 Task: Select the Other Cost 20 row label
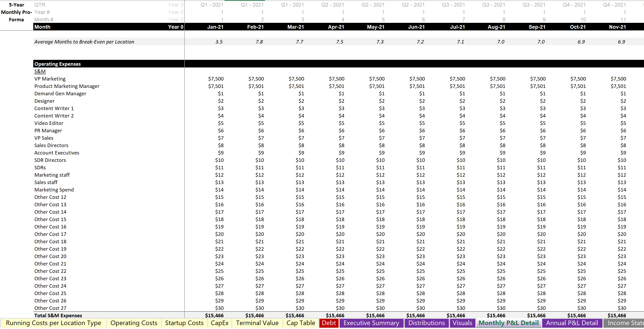(x=50, y=257)
